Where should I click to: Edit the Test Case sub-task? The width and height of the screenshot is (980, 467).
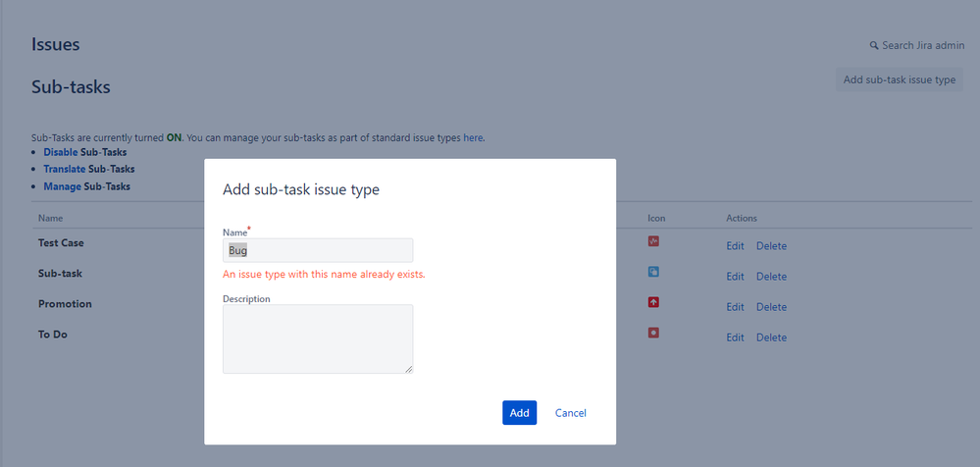coord(735,245)
